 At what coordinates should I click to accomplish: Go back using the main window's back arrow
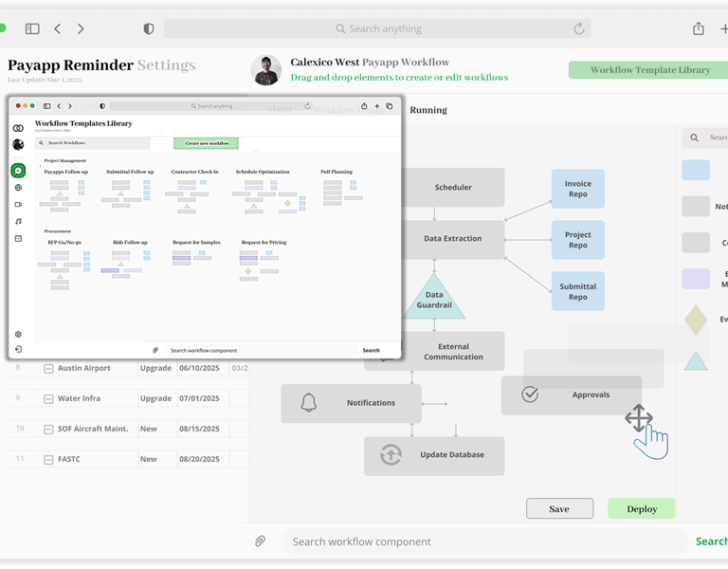[x=57, y=28]
